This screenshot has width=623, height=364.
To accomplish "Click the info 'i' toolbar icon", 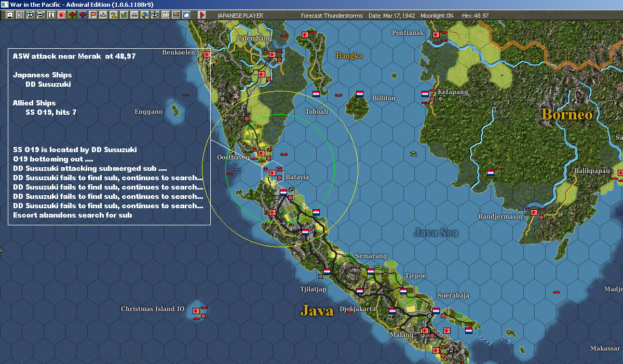I will pos(51,15).
